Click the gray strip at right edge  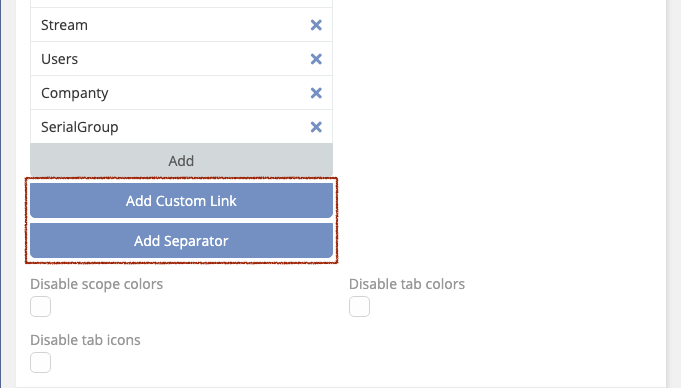(x=674, y=194)
